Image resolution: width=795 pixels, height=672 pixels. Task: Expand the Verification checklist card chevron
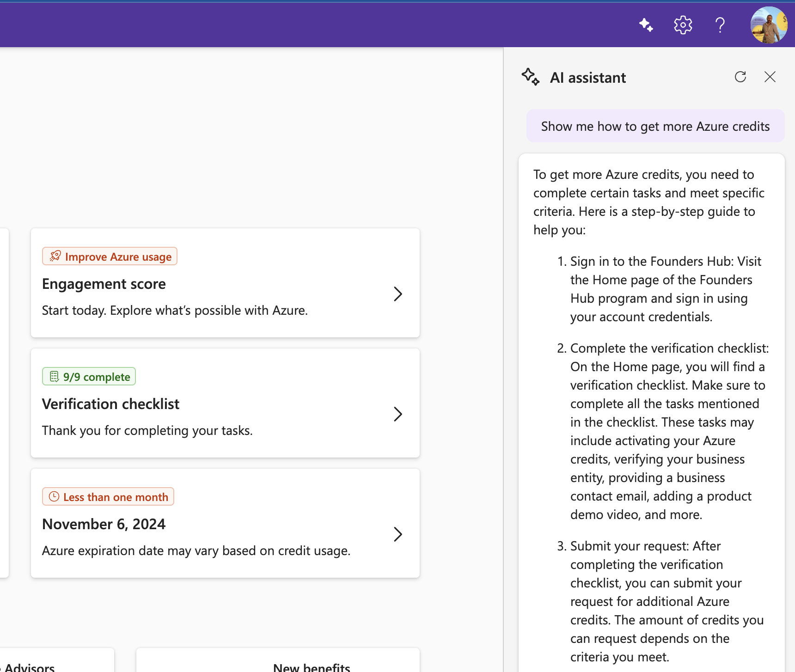[x=398, y=414]
